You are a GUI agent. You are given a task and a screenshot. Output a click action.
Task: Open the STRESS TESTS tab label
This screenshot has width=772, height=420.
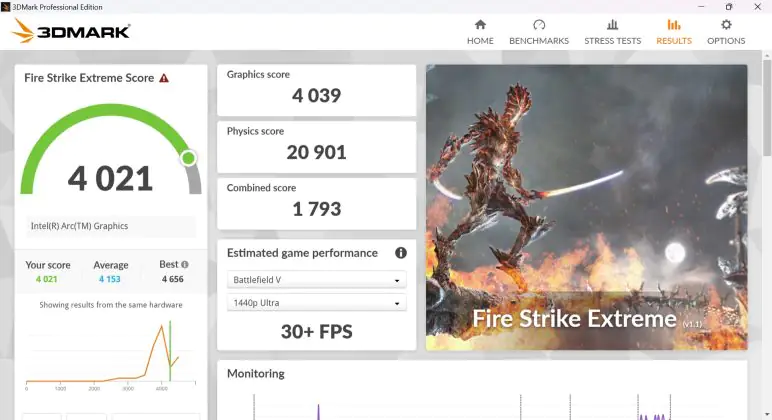pyautogui.click(x=612, y=41)
